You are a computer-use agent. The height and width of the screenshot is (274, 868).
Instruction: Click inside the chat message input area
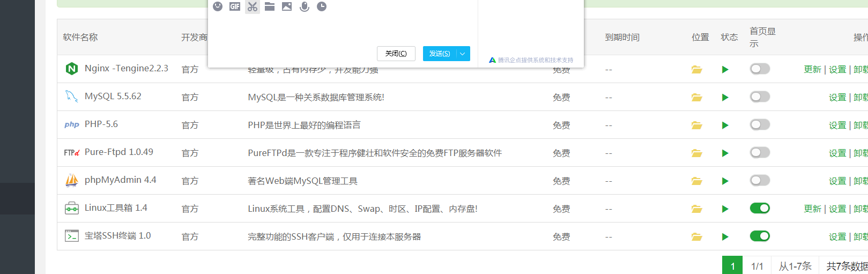point(343,29)
